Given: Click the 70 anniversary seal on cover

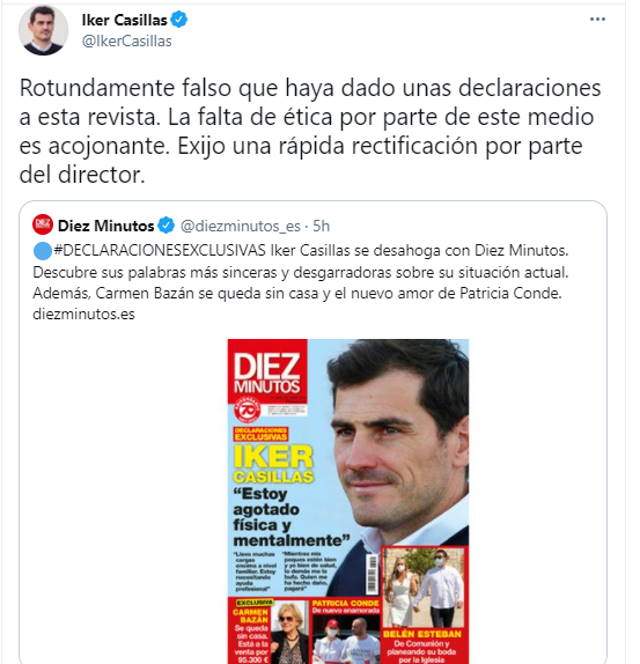Looking at the screenshot, I should click(247, 409).
